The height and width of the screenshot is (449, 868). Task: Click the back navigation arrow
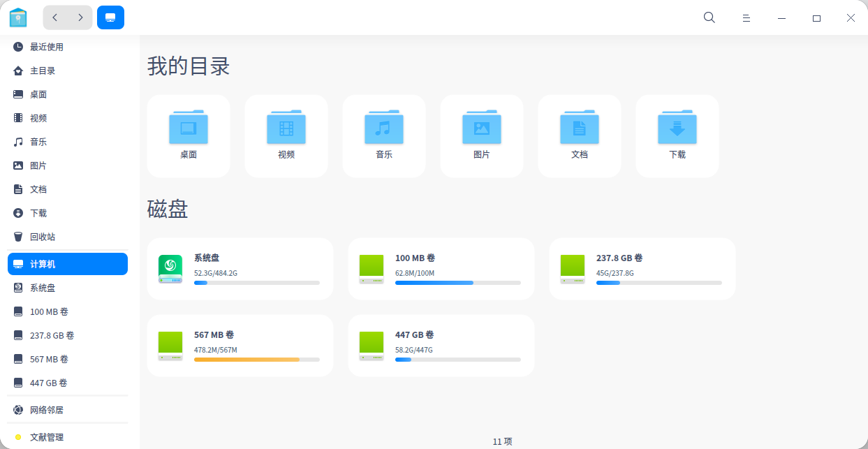(54, 17)
